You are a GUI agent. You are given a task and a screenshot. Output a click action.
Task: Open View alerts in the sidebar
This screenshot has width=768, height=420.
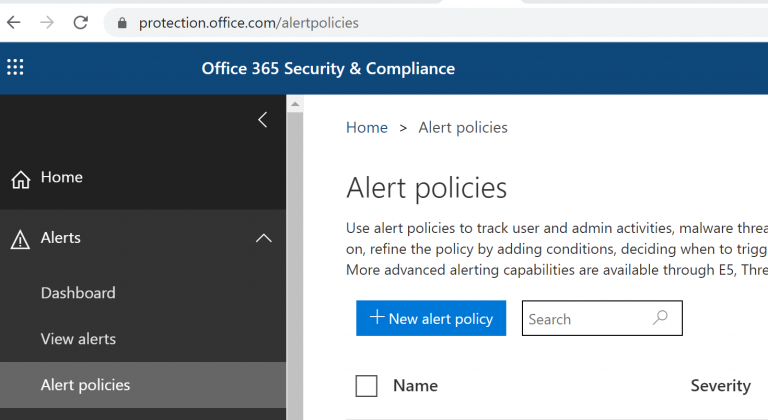pos(78,339)
